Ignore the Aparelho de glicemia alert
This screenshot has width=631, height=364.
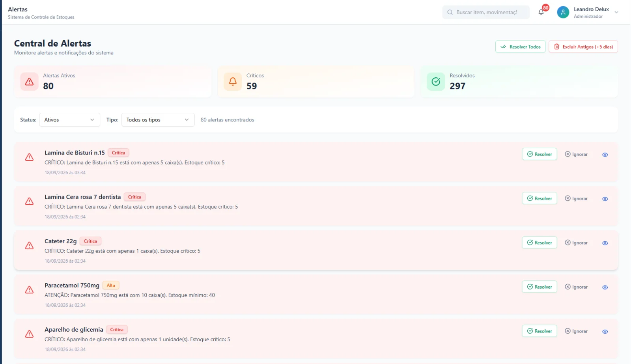576,331
